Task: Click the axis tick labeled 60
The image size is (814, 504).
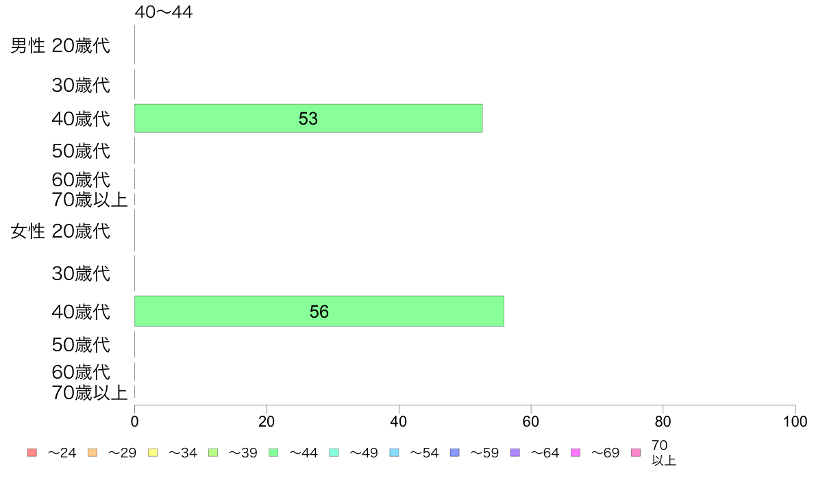Action: click(x=530, y=421)
